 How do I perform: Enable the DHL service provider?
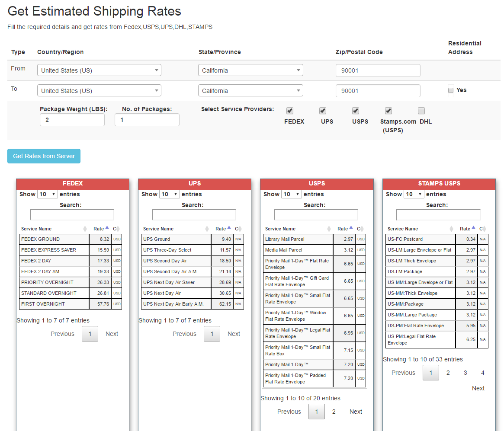[421, 111]
